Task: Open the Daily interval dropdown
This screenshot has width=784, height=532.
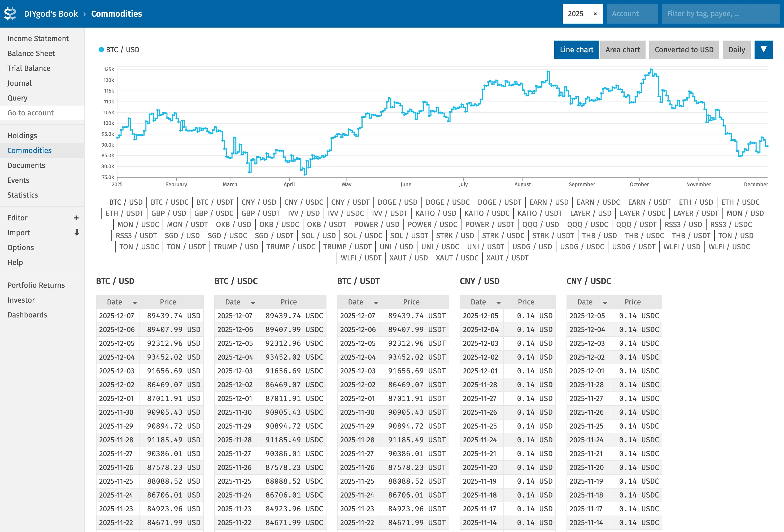Action: coord(737,50)
